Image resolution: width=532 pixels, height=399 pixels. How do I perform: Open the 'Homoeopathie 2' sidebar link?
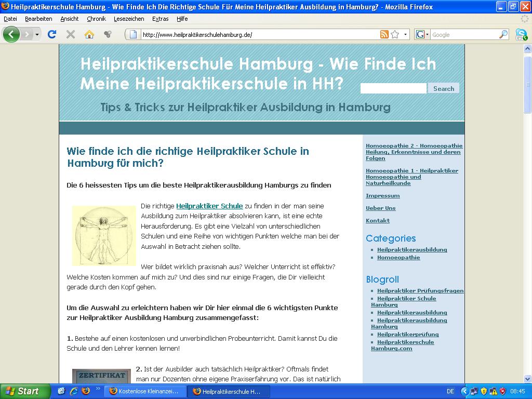414,152
